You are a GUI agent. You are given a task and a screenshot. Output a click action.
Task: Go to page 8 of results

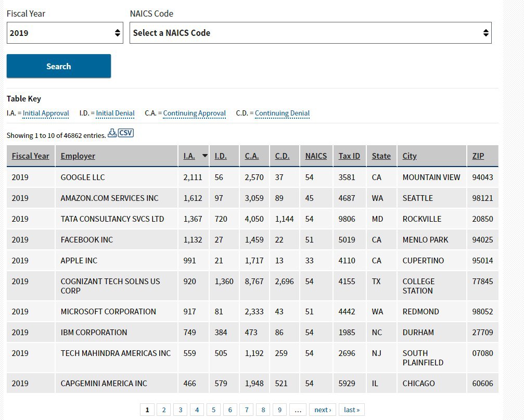[263, 410]
